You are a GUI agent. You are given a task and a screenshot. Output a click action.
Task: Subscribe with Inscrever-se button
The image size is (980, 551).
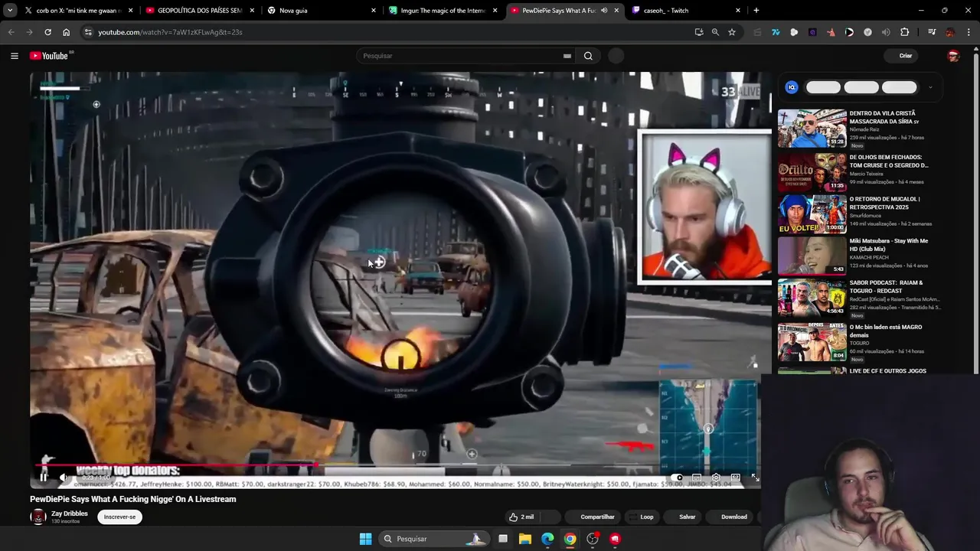click(x=119, y=517)
